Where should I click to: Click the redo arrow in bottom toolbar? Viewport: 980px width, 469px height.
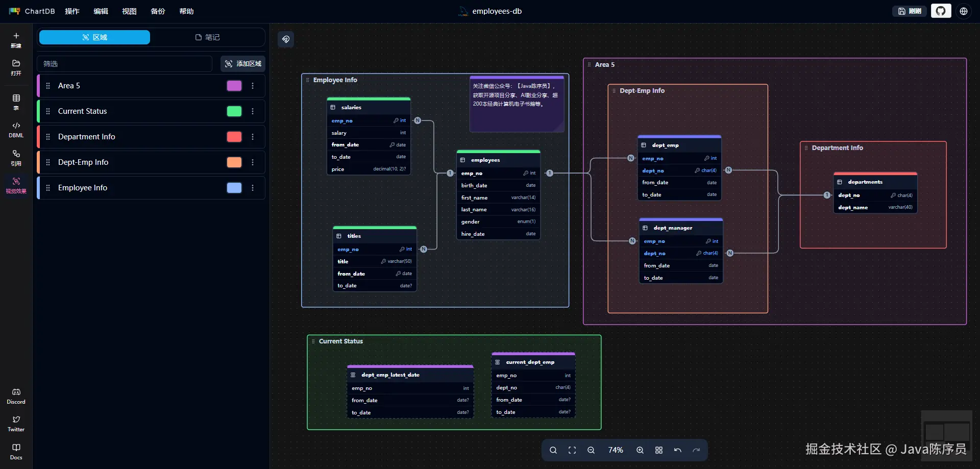696,450
